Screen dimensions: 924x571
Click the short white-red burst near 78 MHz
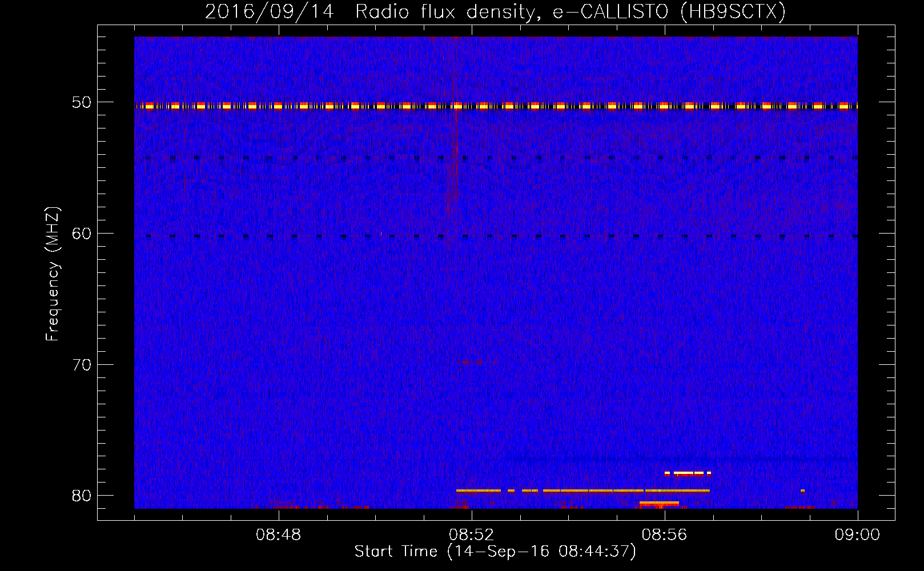pos(688,473)
